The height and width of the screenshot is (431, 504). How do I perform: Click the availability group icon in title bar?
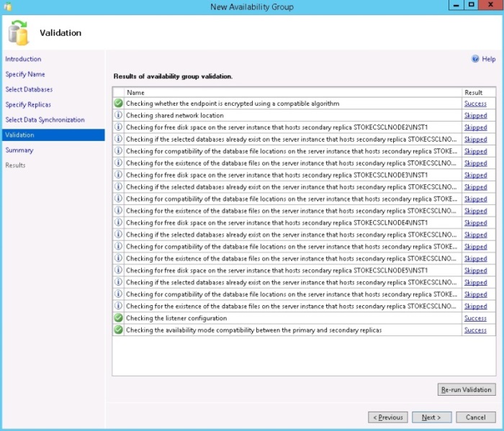[8, 6]
